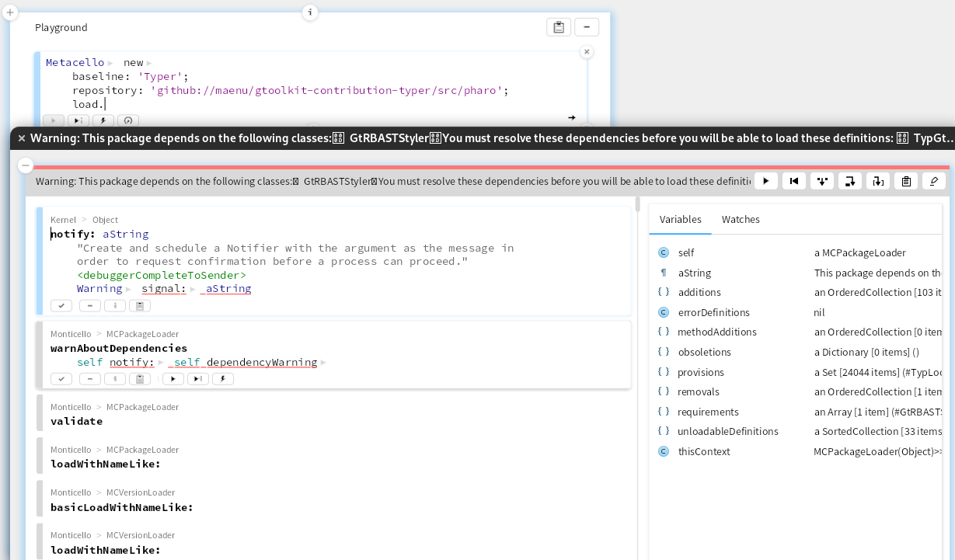Select the additions variable row
The image size is (955, 560).
click(x=796, y=292)
